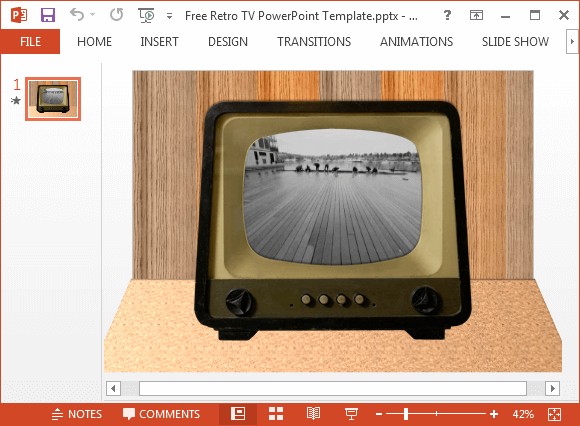Open the TRANSITIONS ribbon tab
The height and width of the screenshot is (426, 580).
click(x=314, y=41)
